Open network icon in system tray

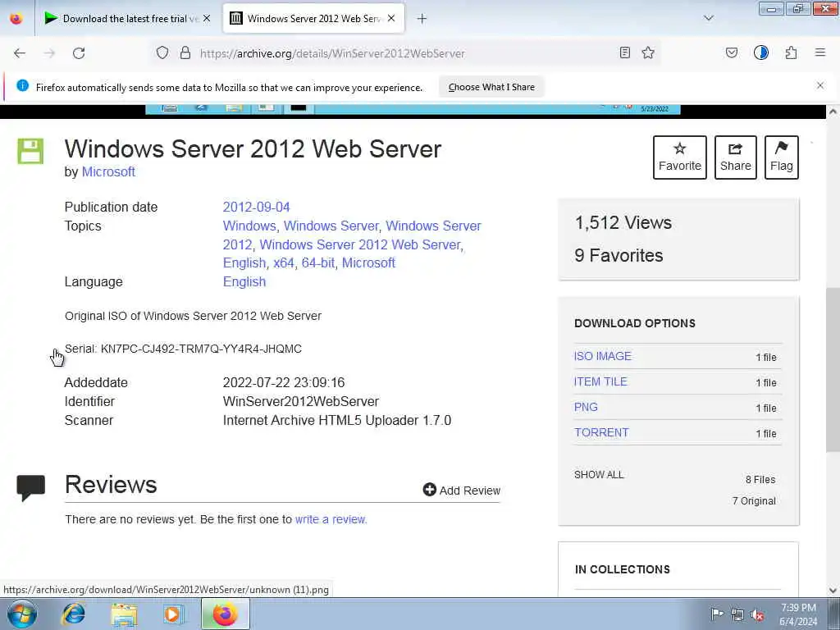point(737,614)
